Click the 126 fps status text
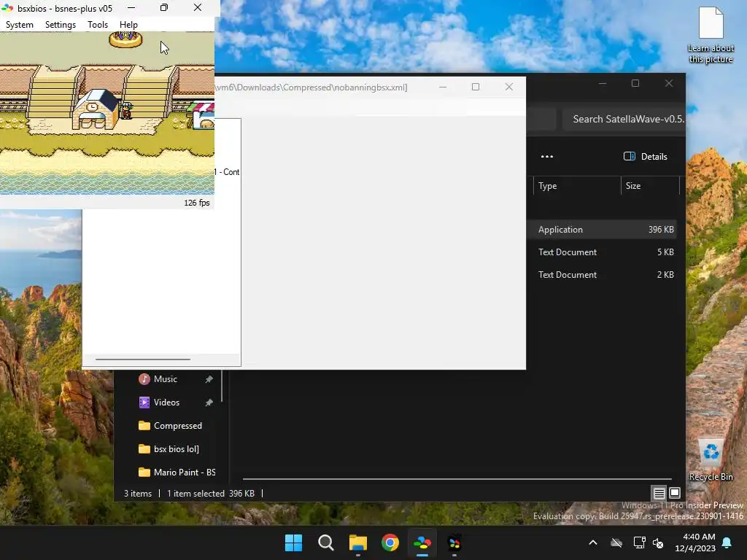Image resolution: width=747 pixels, height=560 pixels. tap(197, 203)
